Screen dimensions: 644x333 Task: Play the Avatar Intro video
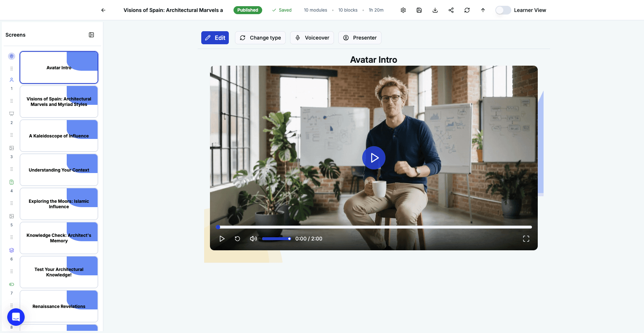[x=374, y=158]
